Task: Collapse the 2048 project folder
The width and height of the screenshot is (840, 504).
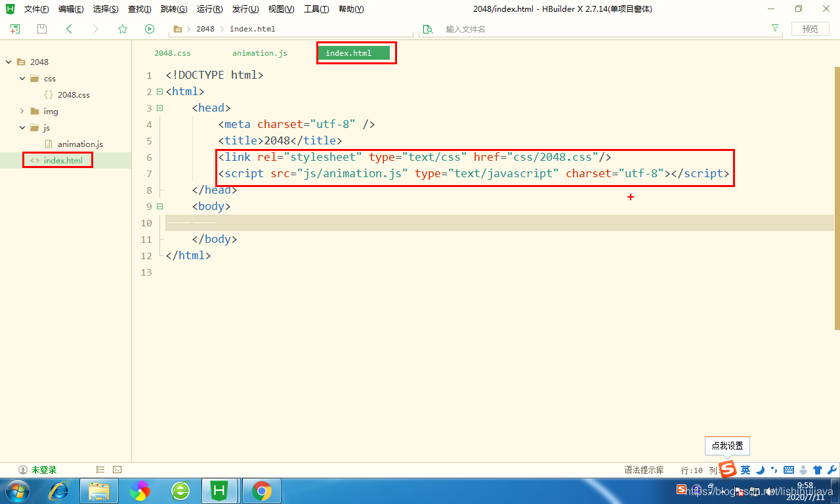Action: 9,62
